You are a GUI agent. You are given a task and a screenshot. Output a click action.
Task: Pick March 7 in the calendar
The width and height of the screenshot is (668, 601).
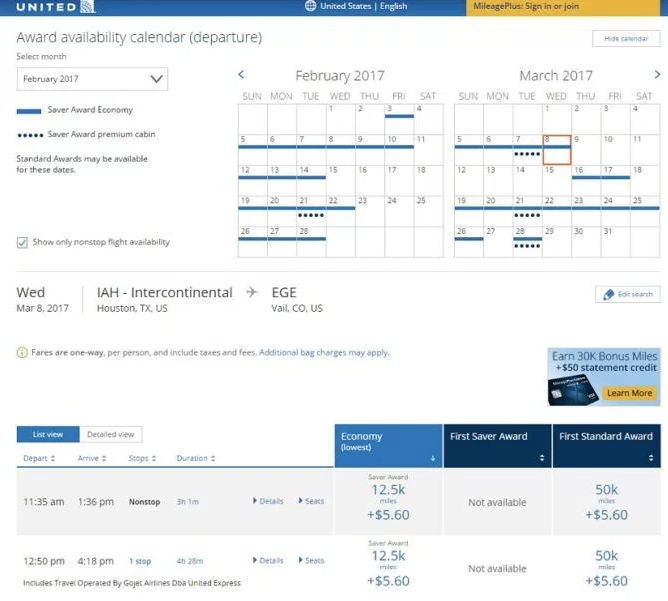(527, 150)
